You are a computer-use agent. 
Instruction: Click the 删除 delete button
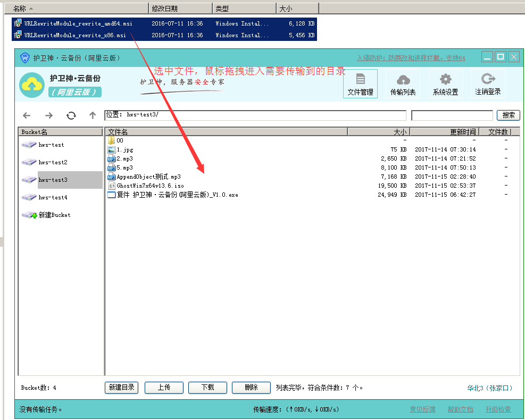[251, 388]
